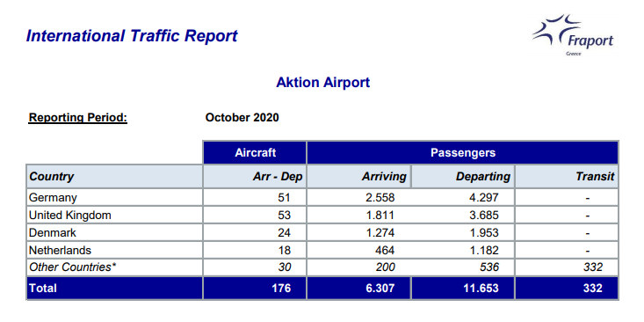Select the International Traffic Report title
Image resolution: width=644 pixels, height=322 pixels.
[x=132, y=36]
